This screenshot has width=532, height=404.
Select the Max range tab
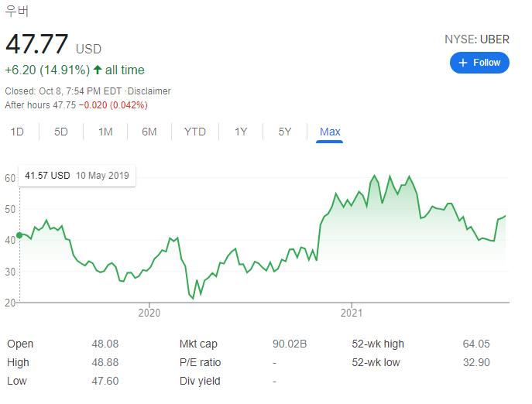tap(330, 132)
